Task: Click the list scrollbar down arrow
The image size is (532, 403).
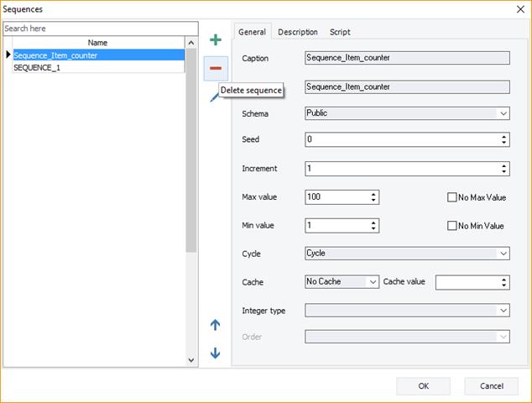Action: click(191, 360)
